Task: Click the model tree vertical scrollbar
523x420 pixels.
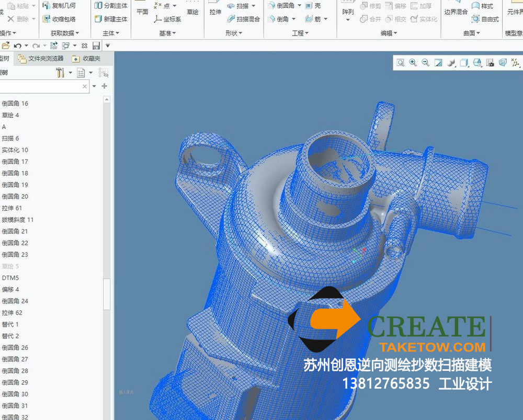Action: (107, 293)
